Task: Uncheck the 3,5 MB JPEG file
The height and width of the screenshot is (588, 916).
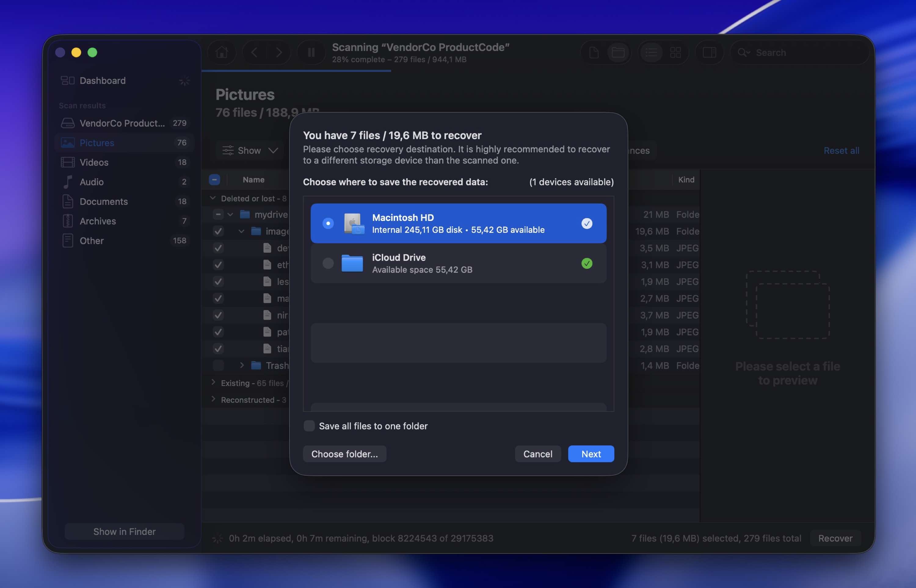Action: click(218, 248)
